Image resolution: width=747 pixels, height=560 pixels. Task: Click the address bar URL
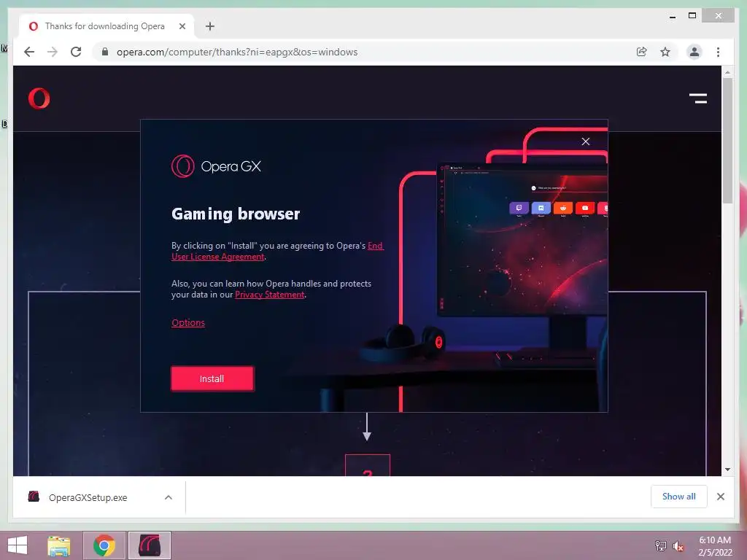click(237, 52)
